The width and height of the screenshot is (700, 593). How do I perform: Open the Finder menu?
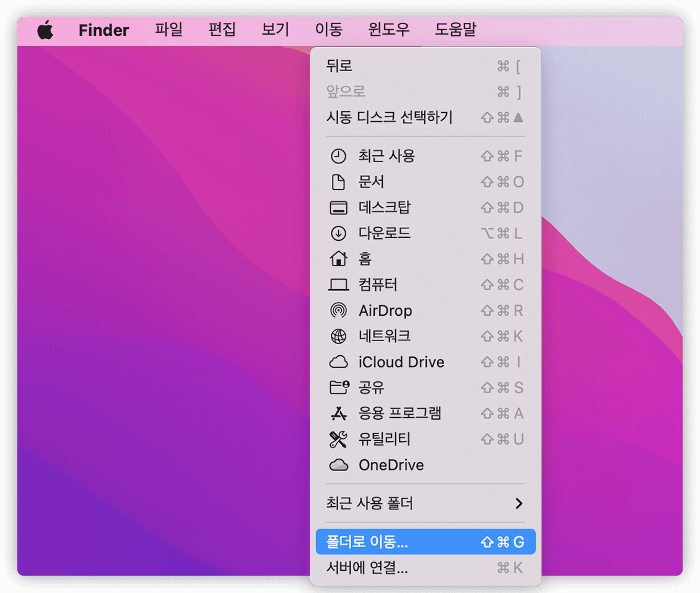[103, 30]
